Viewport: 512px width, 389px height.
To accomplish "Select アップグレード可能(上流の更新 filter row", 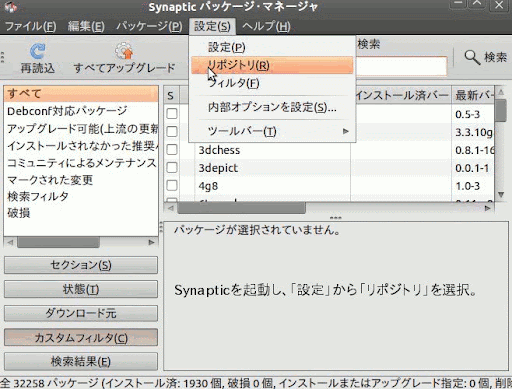I will tap(81, 129).
